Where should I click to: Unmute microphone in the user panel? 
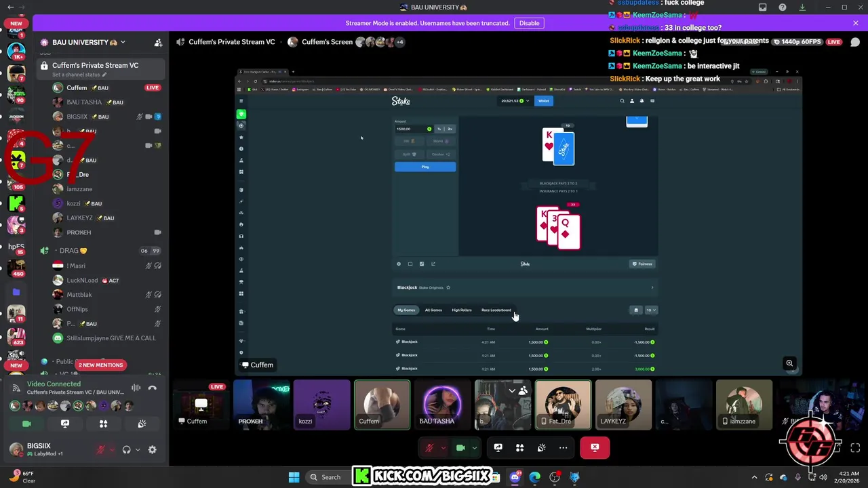point(101,449)
